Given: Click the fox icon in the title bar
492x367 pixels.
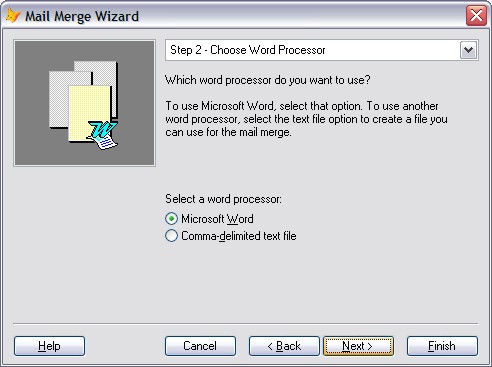Looking at the screenshot, I should point(13,16).
